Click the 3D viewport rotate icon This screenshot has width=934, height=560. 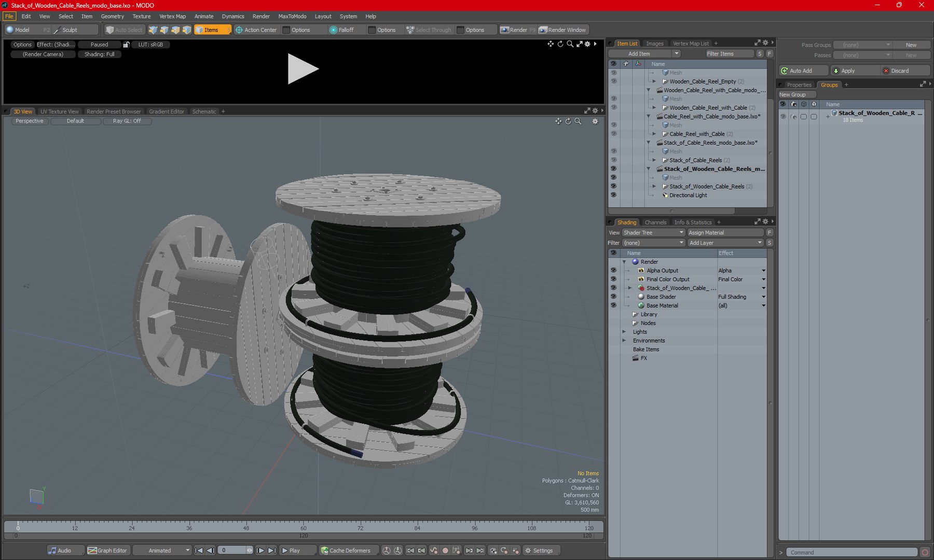(x=568, y=121)
